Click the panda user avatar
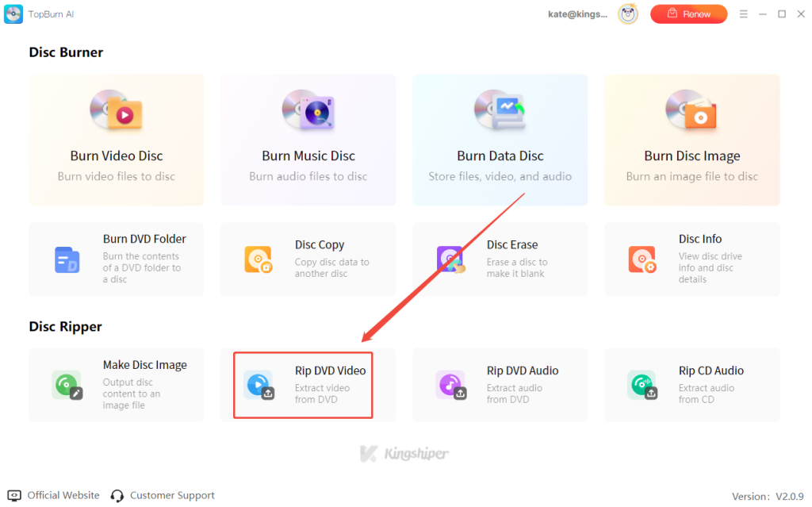The image size is (812, 507). (x=627, y=13)
